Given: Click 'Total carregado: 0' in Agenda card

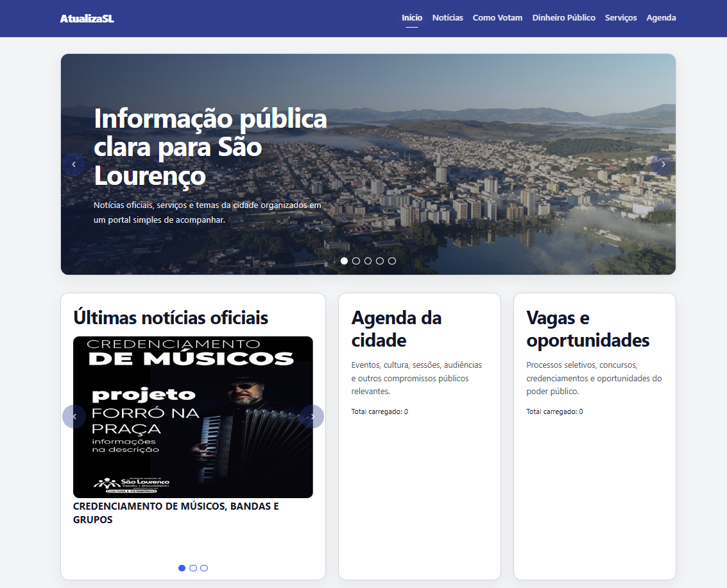Looking at the screenshot, I should pos(380,411).
